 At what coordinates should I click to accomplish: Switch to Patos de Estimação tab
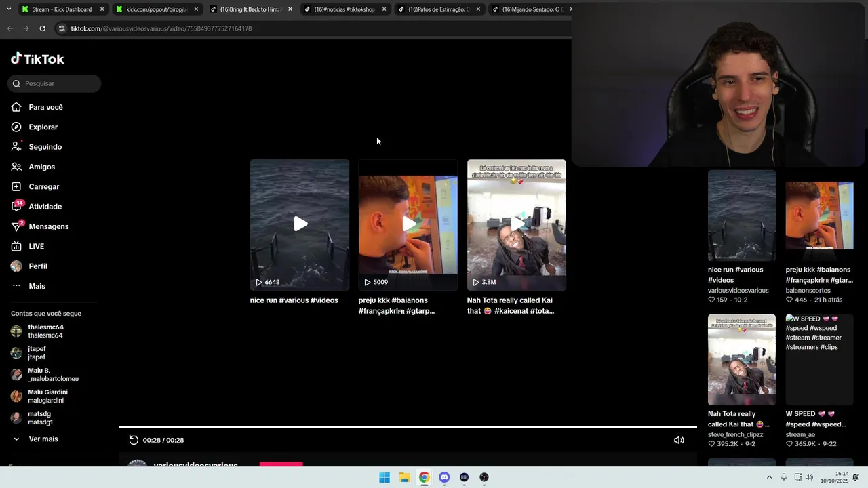coord(439,9)
